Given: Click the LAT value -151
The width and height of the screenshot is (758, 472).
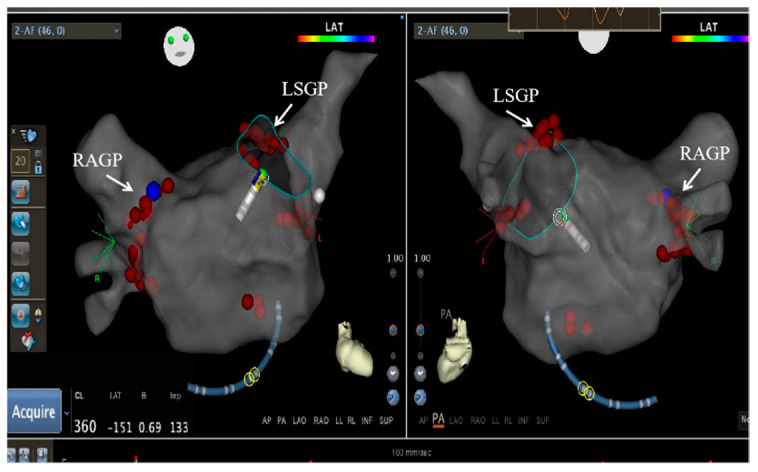Looking at the screenshot, I should point(119,428).
